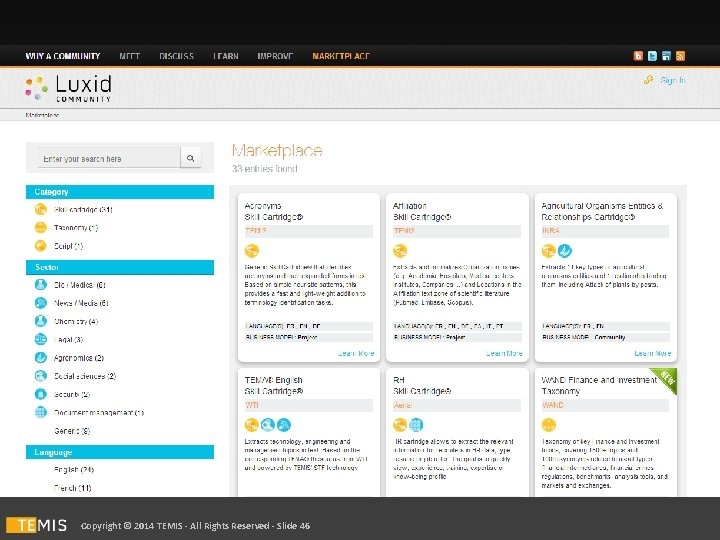
Task: Click the Taxonomy category icon
Action: 41,228
